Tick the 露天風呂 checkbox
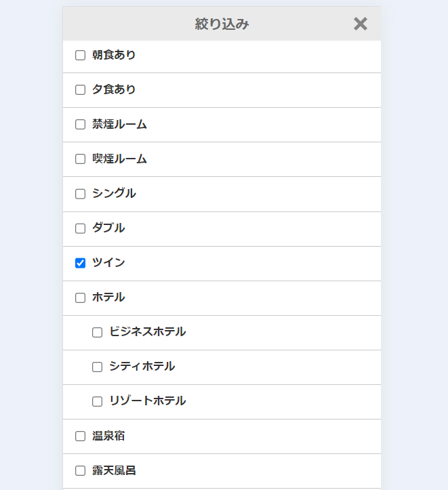 (80, 470)
